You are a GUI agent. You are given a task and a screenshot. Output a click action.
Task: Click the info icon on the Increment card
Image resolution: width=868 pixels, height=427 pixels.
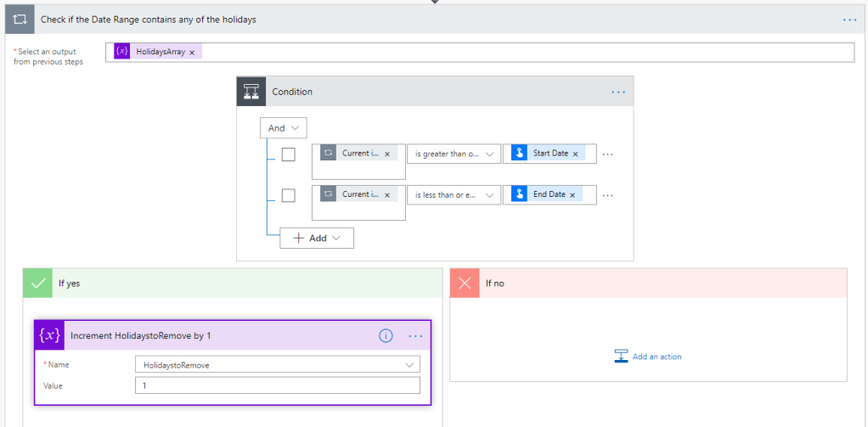pos(386,335)
